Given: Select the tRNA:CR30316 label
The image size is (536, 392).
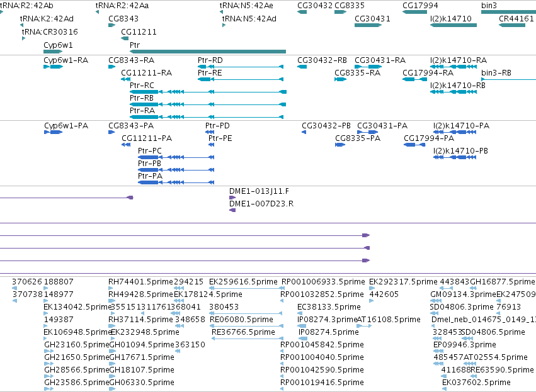Looking at the screenshot, I should coord(50,31).
